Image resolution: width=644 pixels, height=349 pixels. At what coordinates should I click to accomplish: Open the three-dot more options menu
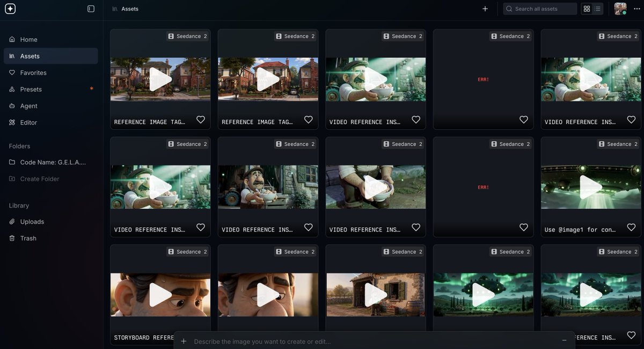click(637, 9)
